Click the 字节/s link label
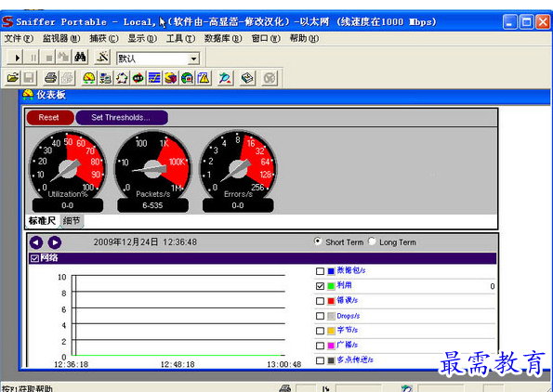The height and width of the screenshot is (392, 553). pos(347,330)
